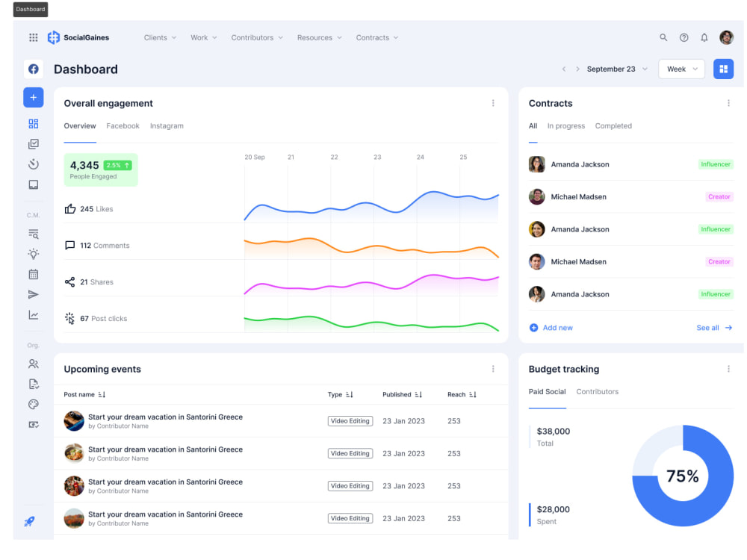
Task: Open the billing money icon in sidebar
Action: (x=34, y=425)
